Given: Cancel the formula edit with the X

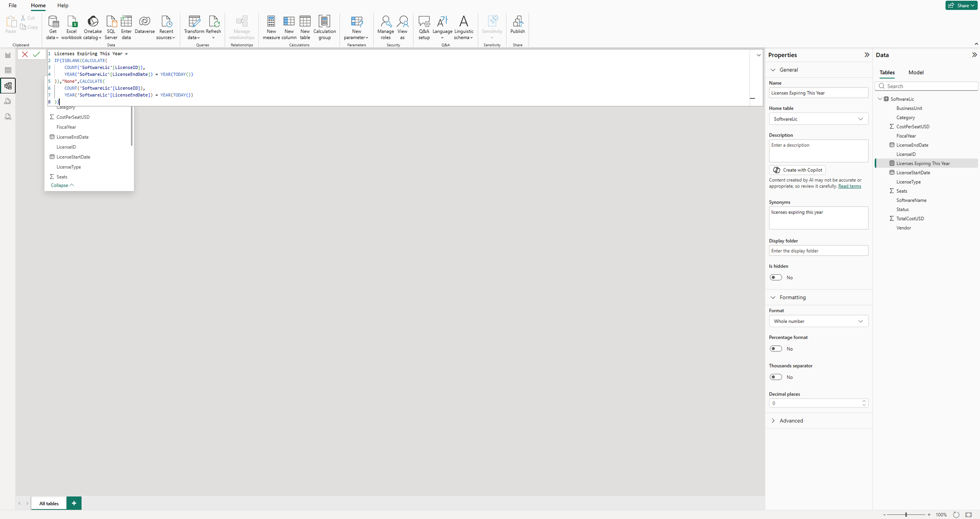Looking at the screenshot, I should tap(25, 55).
